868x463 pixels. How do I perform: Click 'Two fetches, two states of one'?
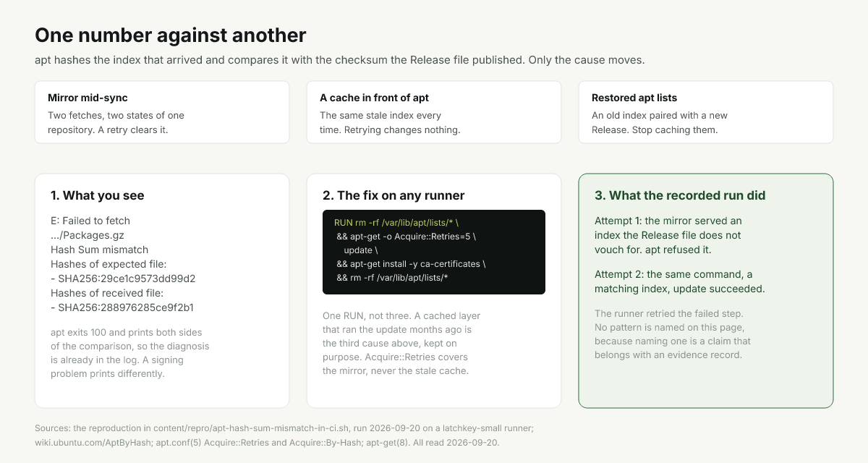tap(116, 116)
